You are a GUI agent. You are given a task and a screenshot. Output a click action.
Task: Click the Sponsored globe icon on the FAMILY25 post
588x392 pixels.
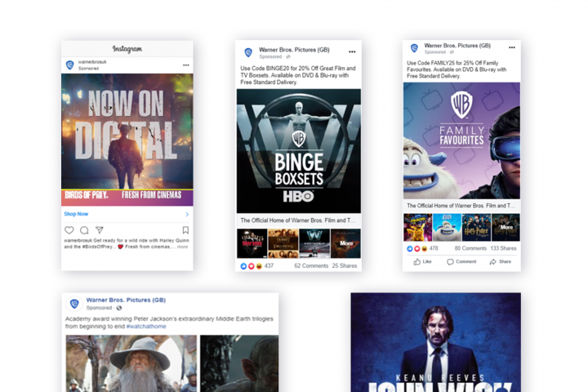pos(452,52)
